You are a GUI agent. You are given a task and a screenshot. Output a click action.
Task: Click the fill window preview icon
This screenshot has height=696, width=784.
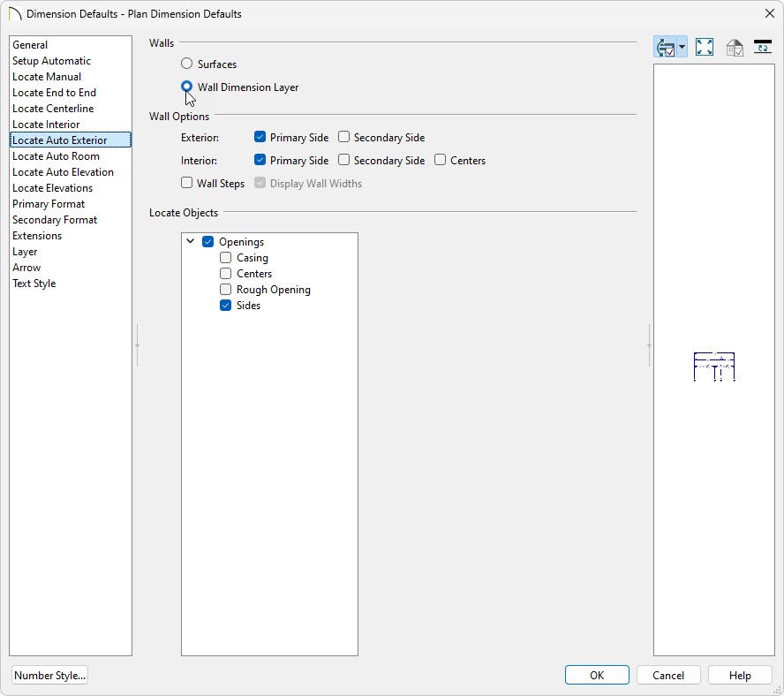click(x=705, y=48)
